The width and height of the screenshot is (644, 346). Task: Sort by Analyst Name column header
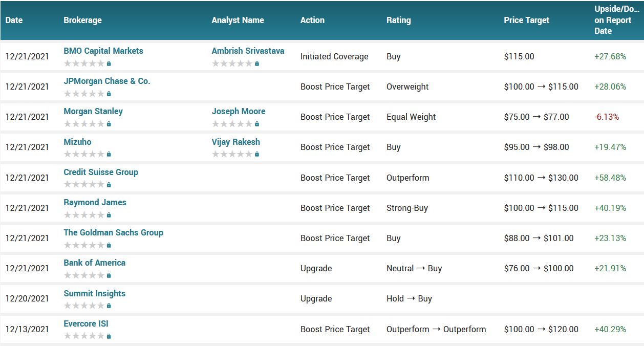click(238, 20)
